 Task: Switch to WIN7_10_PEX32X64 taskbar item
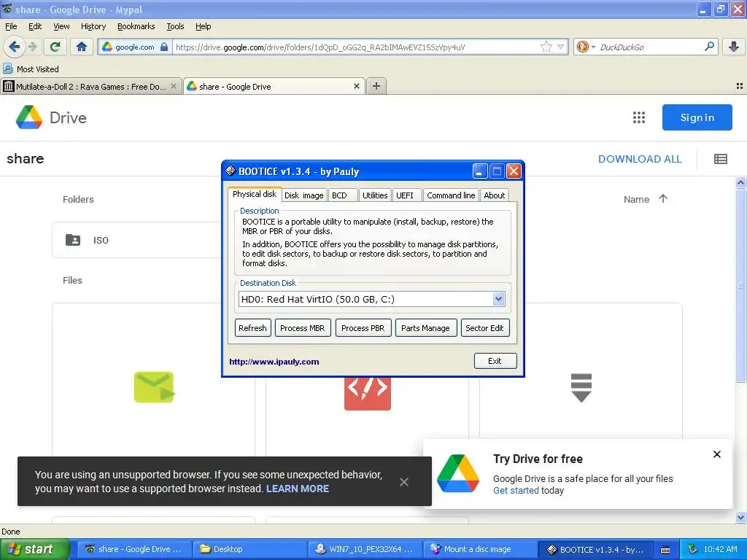(x=365, y=549)
